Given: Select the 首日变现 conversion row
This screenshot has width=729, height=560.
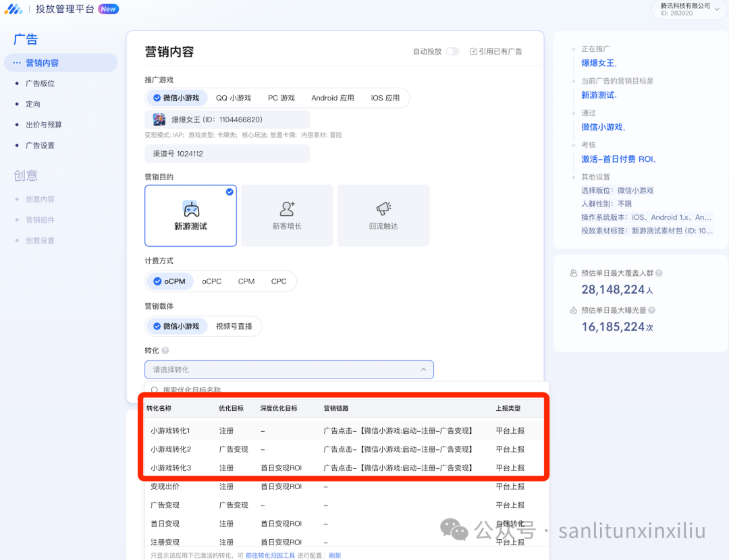Looking at the screenshot, I should (x=347, y=524).
